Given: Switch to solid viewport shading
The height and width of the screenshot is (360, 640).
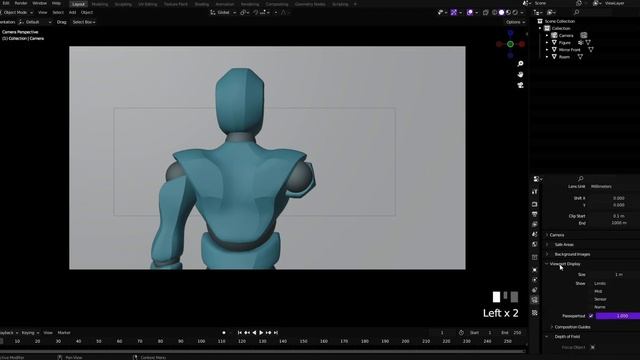Looking at the screenshot, I should pos(502,13).
